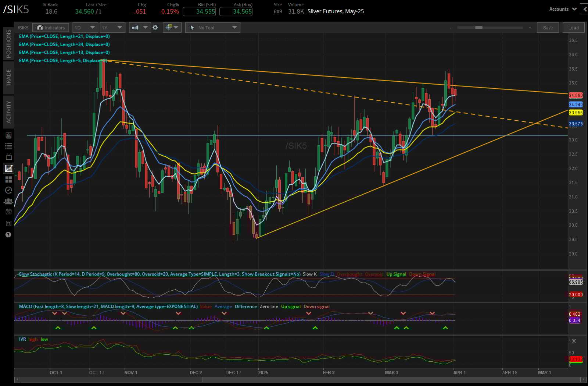Open the Accounts dropdown
Screen dimensions: 588x386
click(x=562, y=9)
